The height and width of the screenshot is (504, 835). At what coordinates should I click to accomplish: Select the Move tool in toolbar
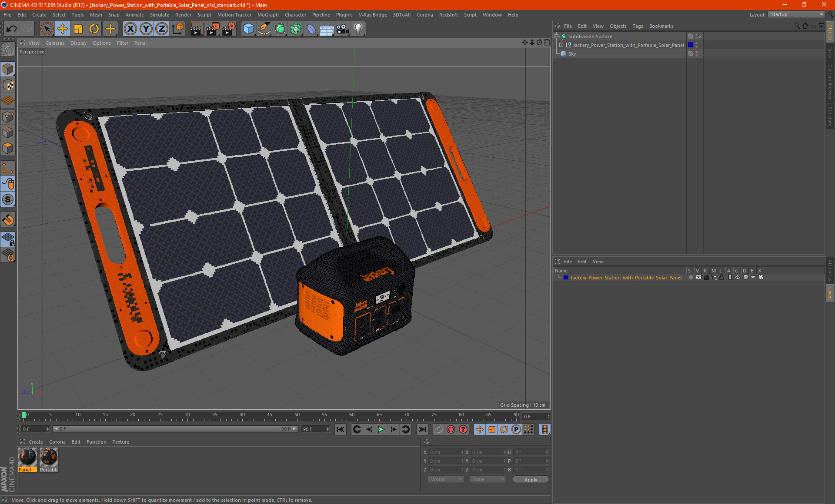(x=63, y=29)
